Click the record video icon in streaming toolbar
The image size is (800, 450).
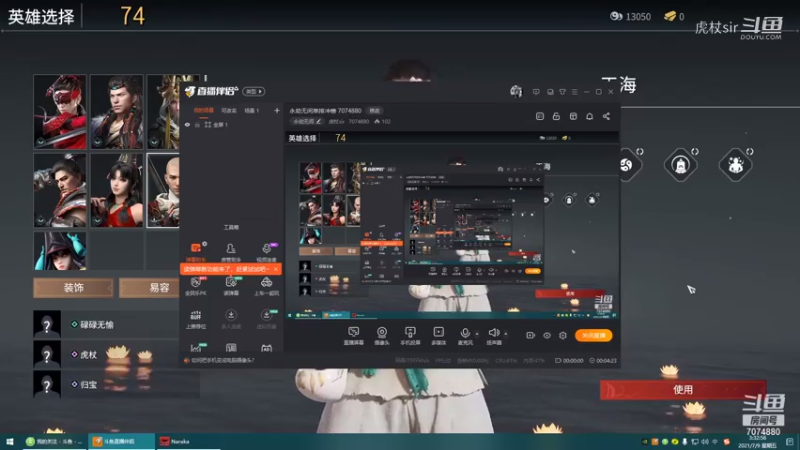531,335
